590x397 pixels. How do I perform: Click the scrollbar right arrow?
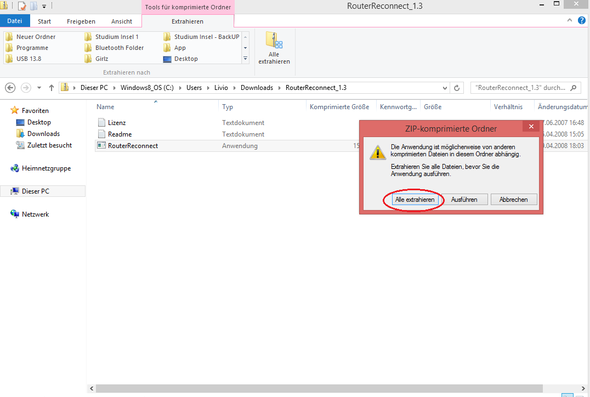click(x=584, y=388)
